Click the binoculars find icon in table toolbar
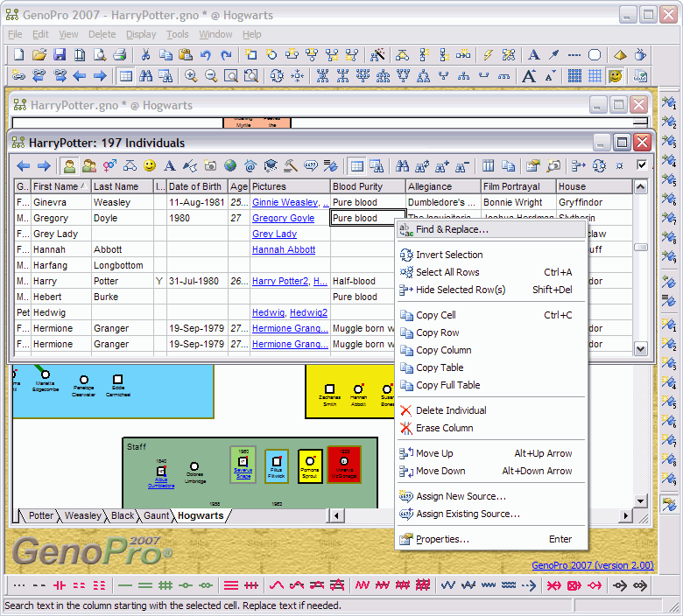This screenshot has width=683, height=616. pyautogui.click(x=403, y=165)
